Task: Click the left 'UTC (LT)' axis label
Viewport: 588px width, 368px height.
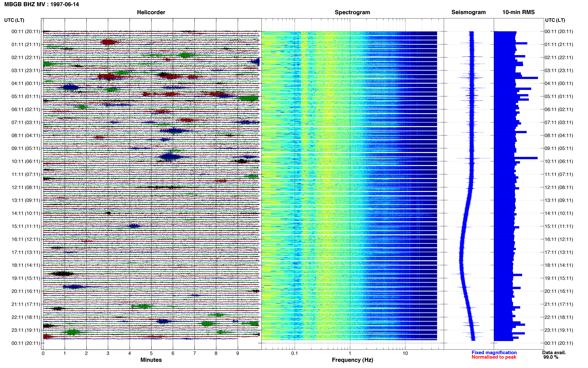Action: [14, 20]
